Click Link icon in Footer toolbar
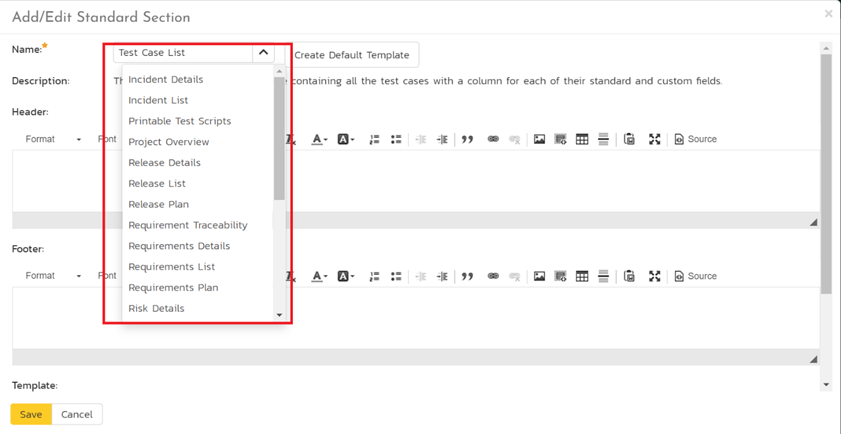This screenshot has height=434, width=841. tap(493, 276)
